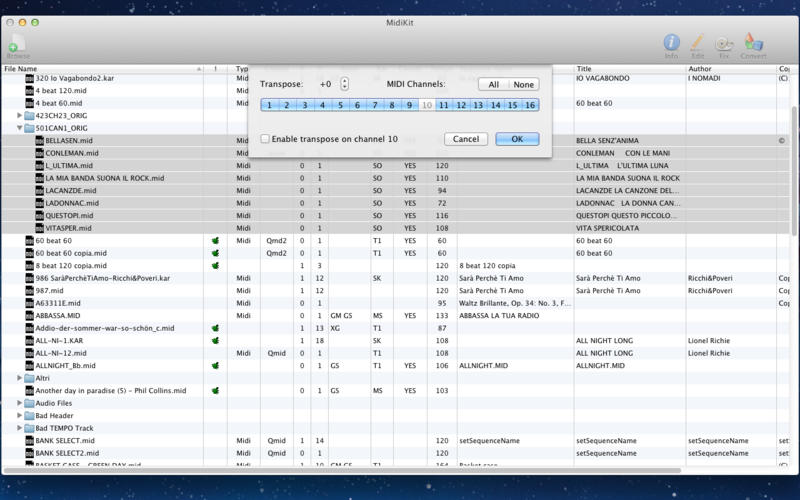Collapse the 501CAN1_ORIG folder
Screen dimensions: 800x500
click(x=20, y=128)
